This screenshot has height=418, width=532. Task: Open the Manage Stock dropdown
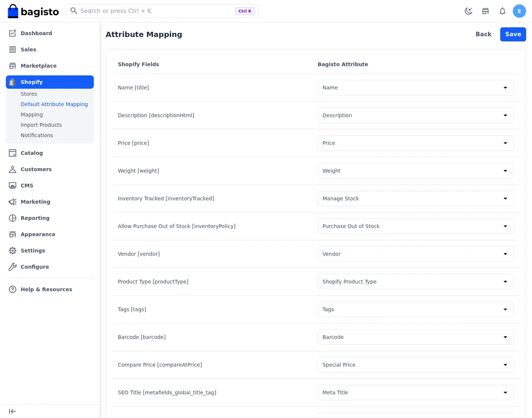click(416, 199)
